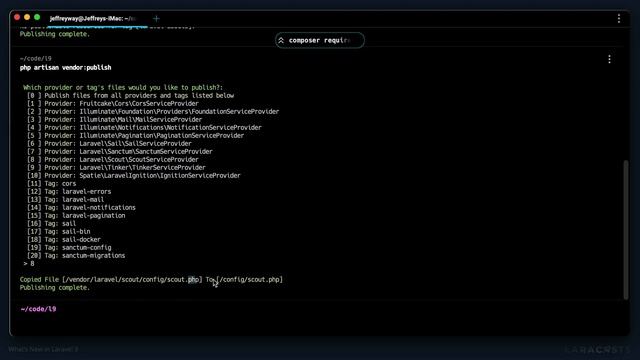Click the 'Tag: sanctum-config' row
Image resolution: width=640 pixels, height=360 pixels.
click(69, 248)
